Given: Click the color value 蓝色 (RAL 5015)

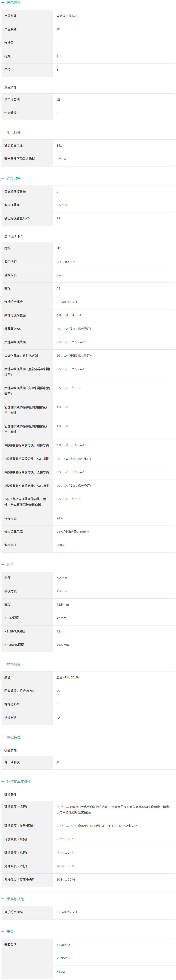Looking at the screenshot, I should 68,678.
